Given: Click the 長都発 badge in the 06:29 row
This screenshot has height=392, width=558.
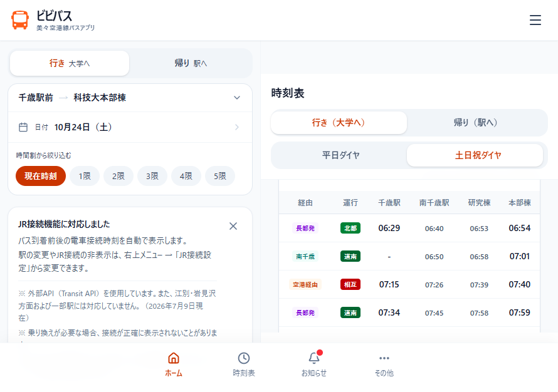Looking at the screenshot, I should click(305, 228).
